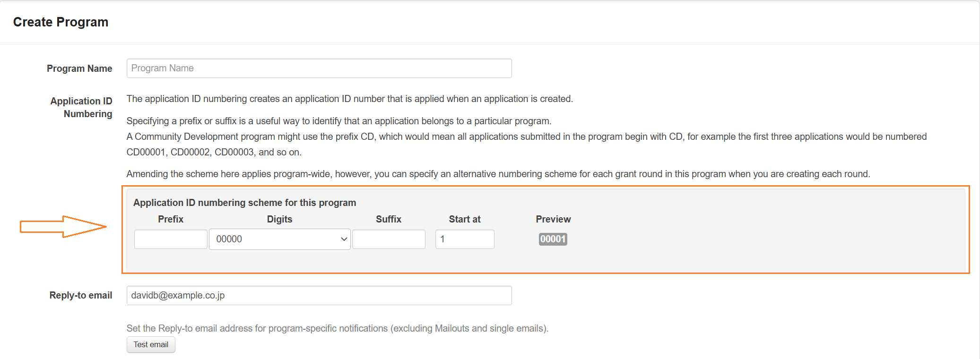Click the Create Program heading
980x359 pixels.
(x=61, y=22)
